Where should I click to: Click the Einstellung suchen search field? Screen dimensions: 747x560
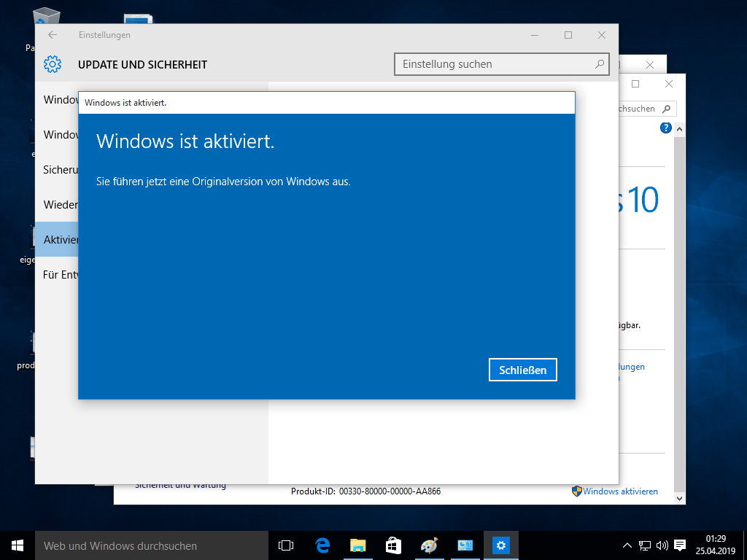[502, 64]
